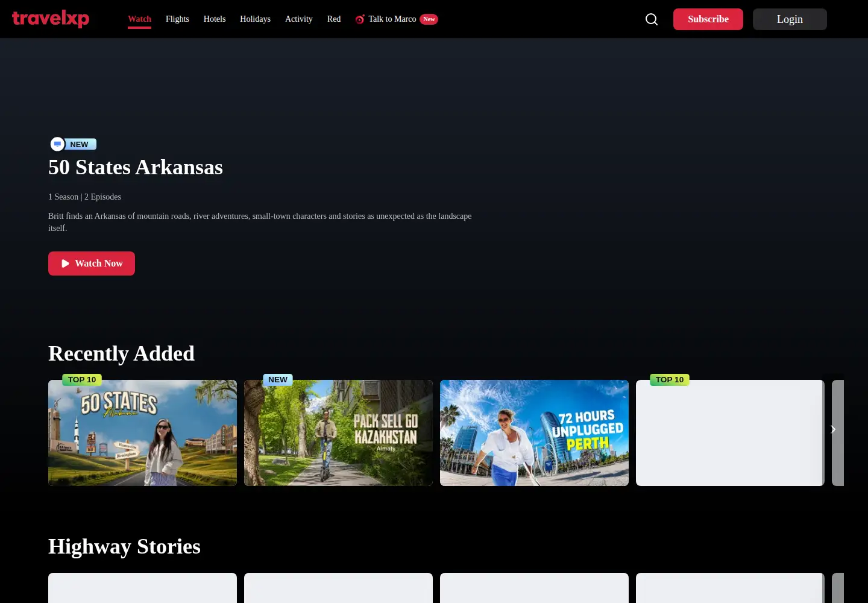Click the Marco icon beside Talk to Marco
This screenshot has height=603, width=868.
click(x=360, y=19)
